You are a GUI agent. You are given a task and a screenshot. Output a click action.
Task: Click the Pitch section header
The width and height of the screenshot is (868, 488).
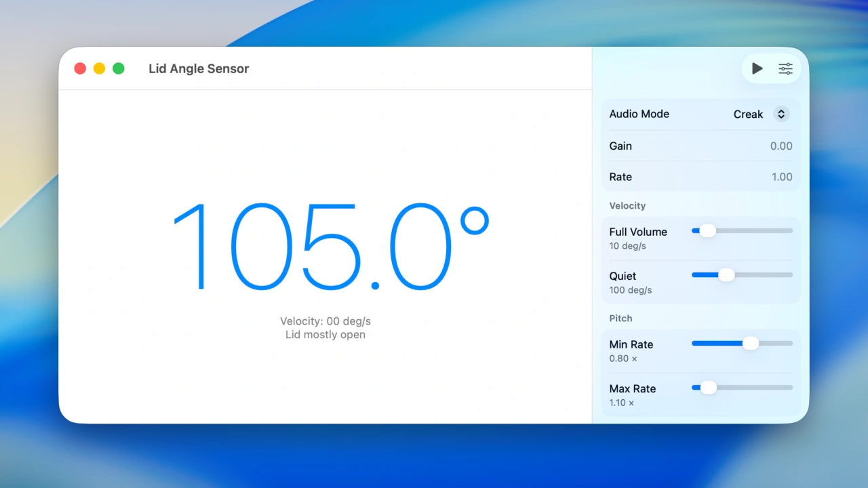pyautogui.click(x=620, y=318)
